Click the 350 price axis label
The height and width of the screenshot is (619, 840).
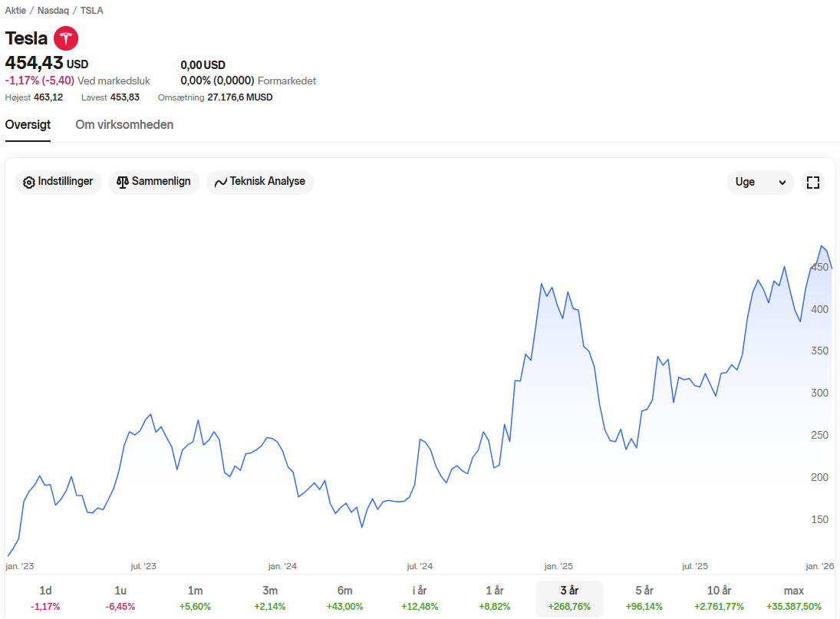click(x=819, y=351)
